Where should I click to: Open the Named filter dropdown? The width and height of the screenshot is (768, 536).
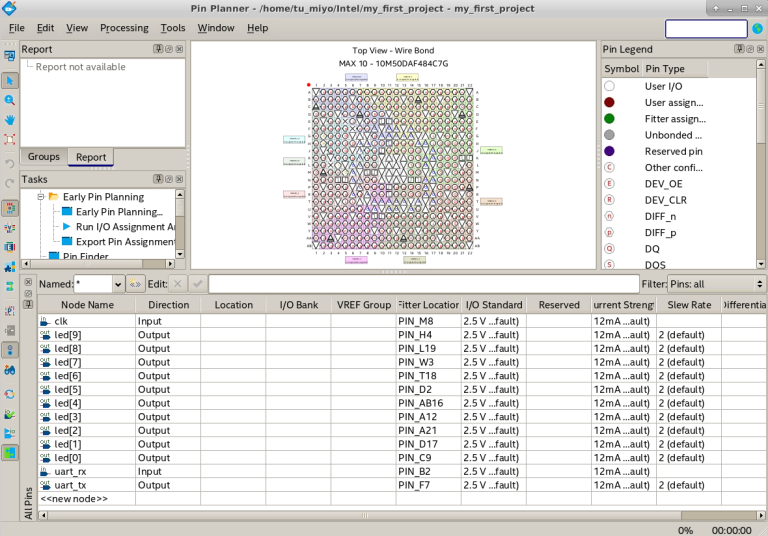[x=118, y=284]
